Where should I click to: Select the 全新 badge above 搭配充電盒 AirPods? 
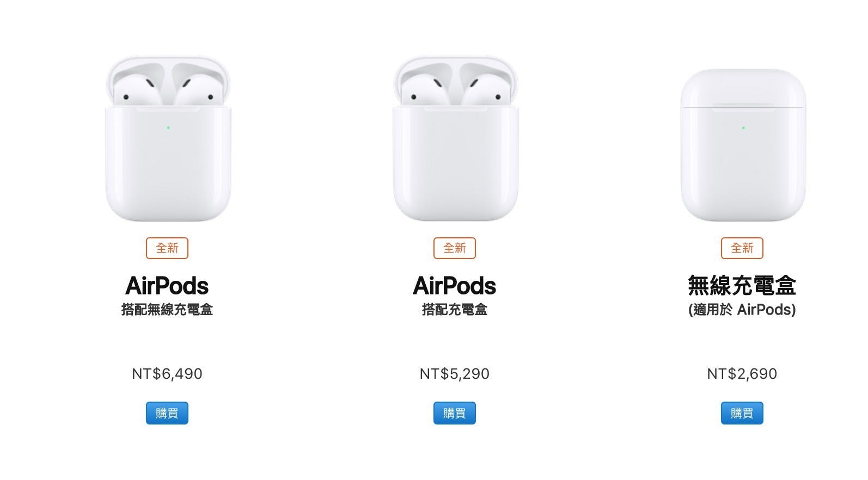tap(455, 248)
